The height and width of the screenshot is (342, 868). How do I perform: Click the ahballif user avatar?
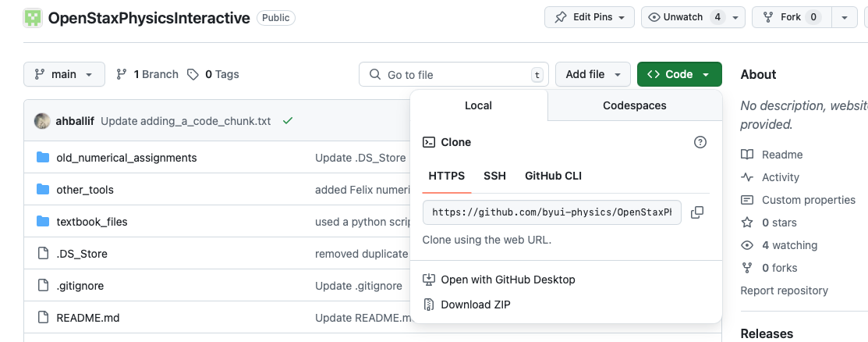click(x=43, y=121)
